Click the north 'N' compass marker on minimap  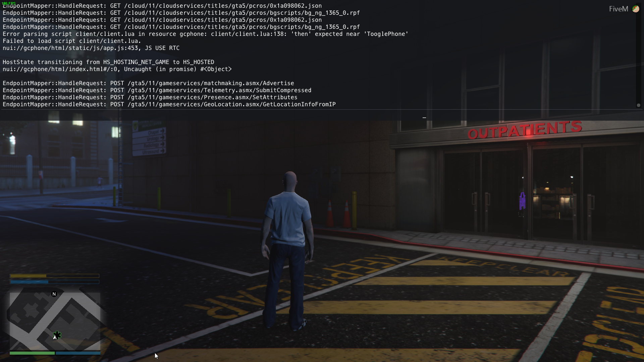[54, 294]
